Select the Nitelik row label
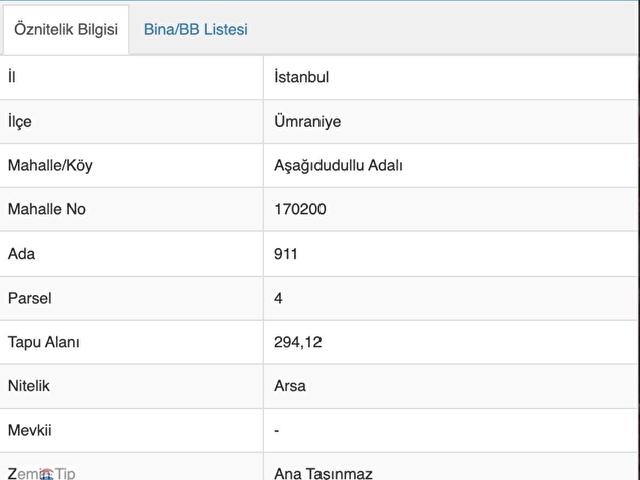This screenshot has width=640, height=480. pyautogui.click(x=29, y=386)
